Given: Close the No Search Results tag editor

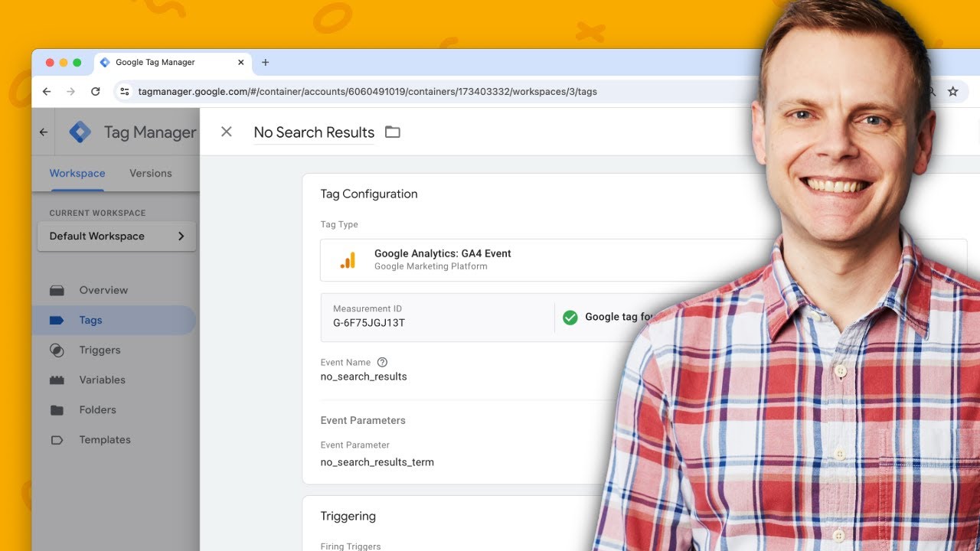Looking at the screenshot, I should tap(226, 132).
